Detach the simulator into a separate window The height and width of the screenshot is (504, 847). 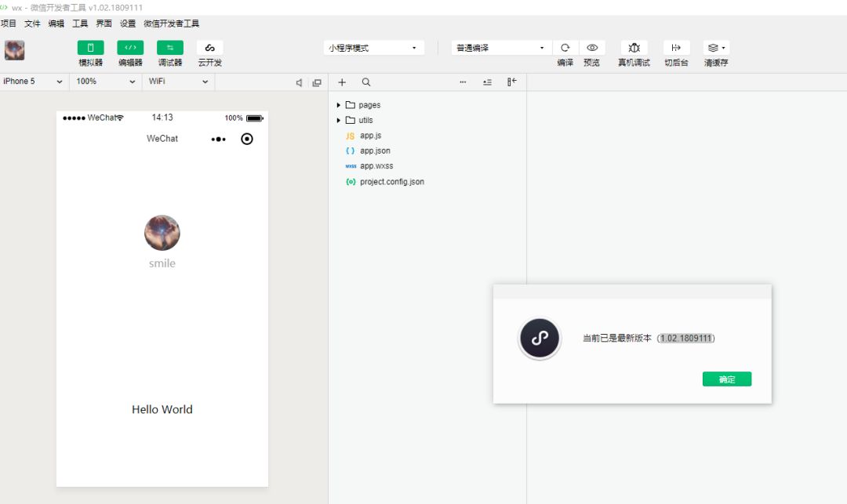point(317,82)
